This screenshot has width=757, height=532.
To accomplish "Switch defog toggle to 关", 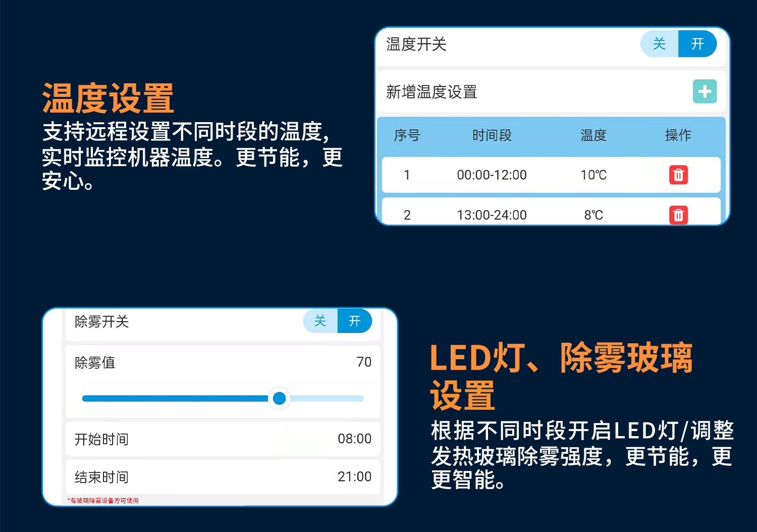I will coord(320,321).
